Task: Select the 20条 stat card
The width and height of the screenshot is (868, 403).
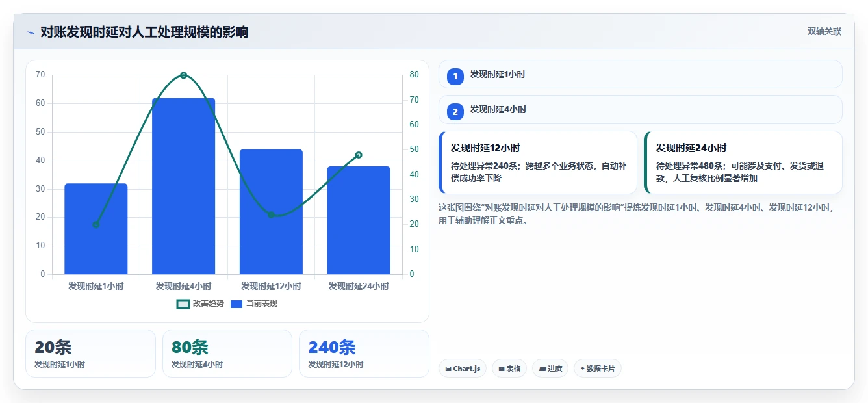Action: coord(90,354)
